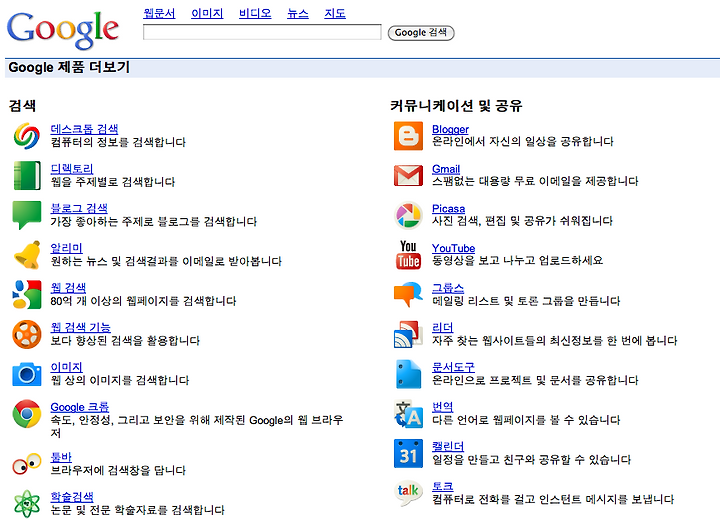Switch to the 지도 search tab
The width and height of the screenshot is (720, 520).
pos(335,13)
